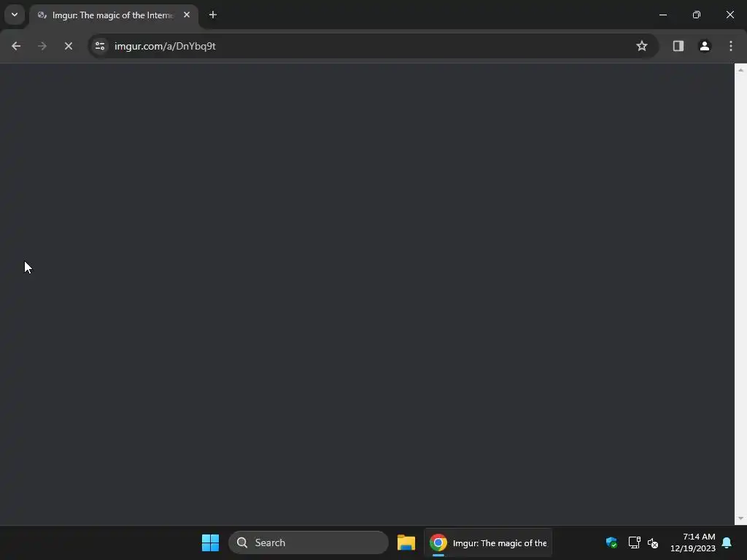Open the clock showing 7:14 AM
Image resolution: width=747 pixels, height=560 pixels.
pos(693,542)
